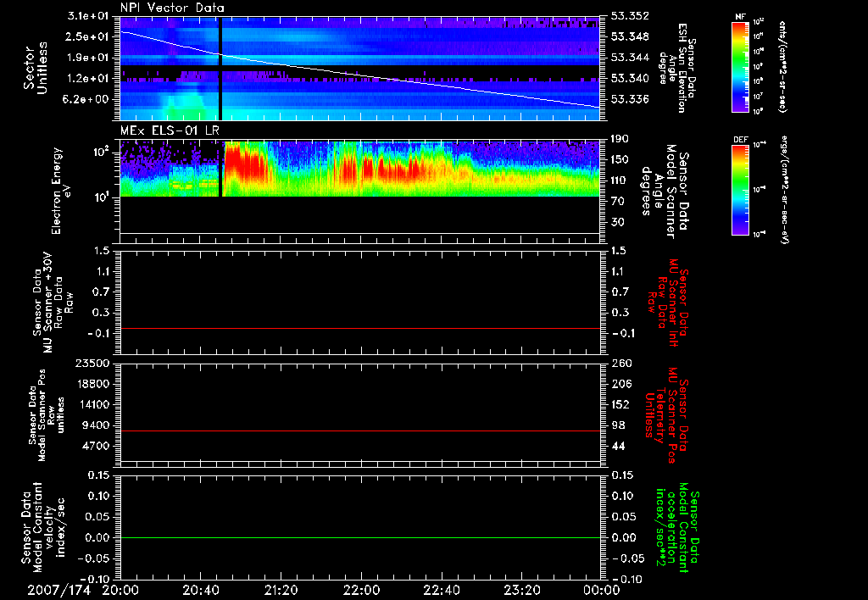Click the '18800' scanner position tick

[x=93, y=384]
